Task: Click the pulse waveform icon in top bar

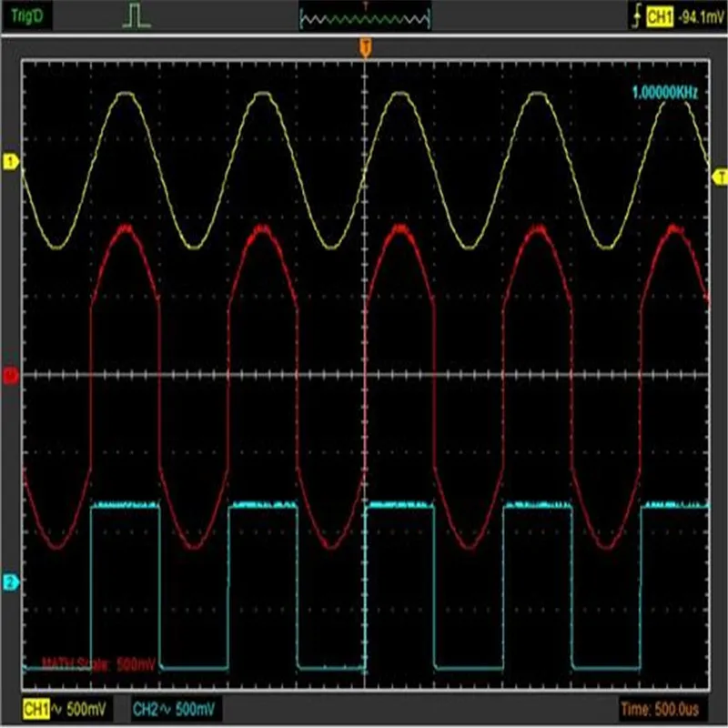Action: pyautogui.click(x=136, y=17)
